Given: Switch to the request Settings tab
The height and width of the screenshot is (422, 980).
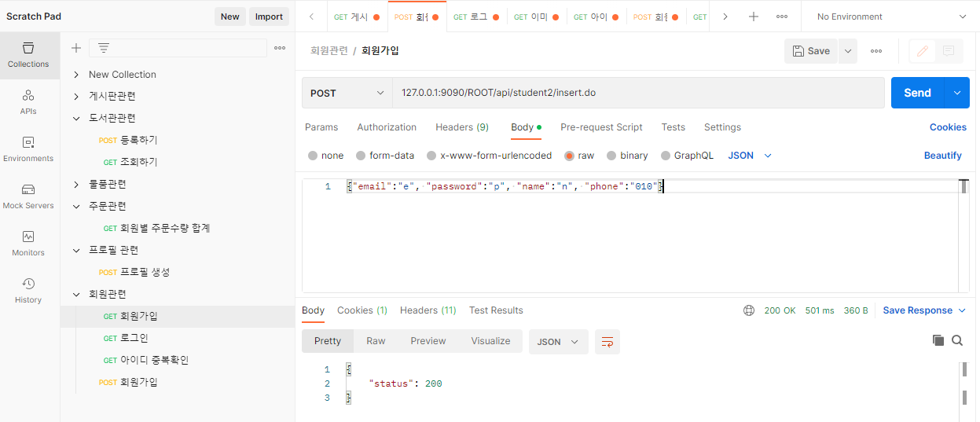Looking at the screenshot, I should pos(722,127).
